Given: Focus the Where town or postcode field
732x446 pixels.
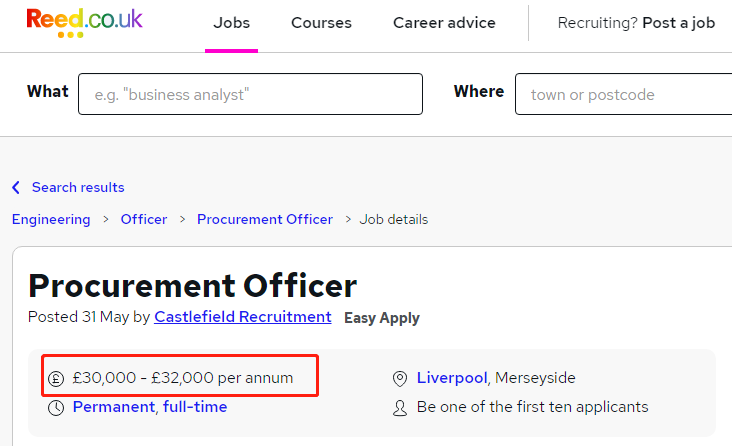Looking at the screenshot, I should pos(624,94).
